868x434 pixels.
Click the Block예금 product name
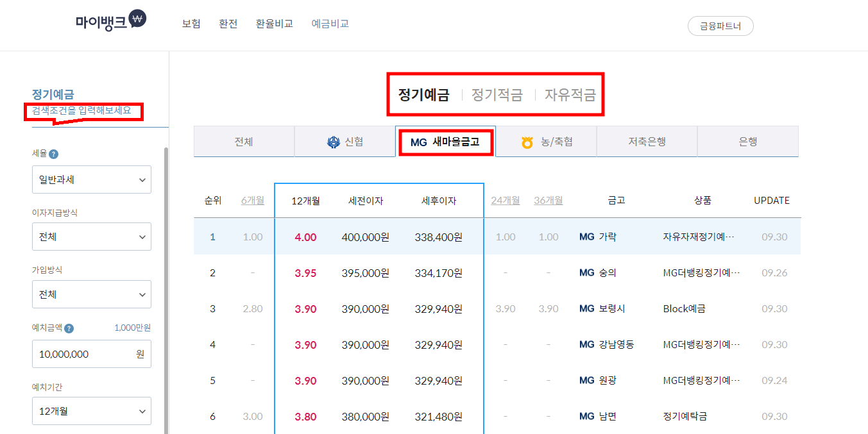coord(684,308)
